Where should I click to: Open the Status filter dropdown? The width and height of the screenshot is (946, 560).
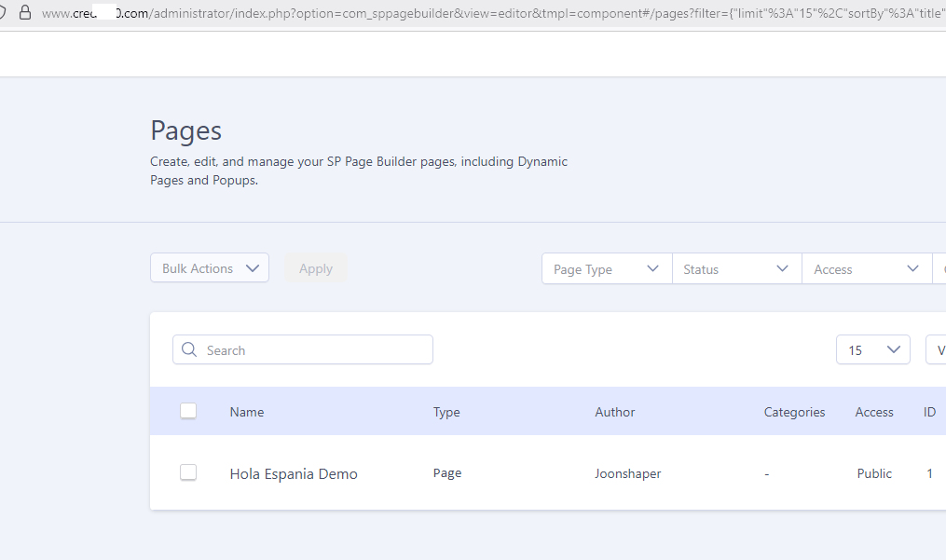736,269
